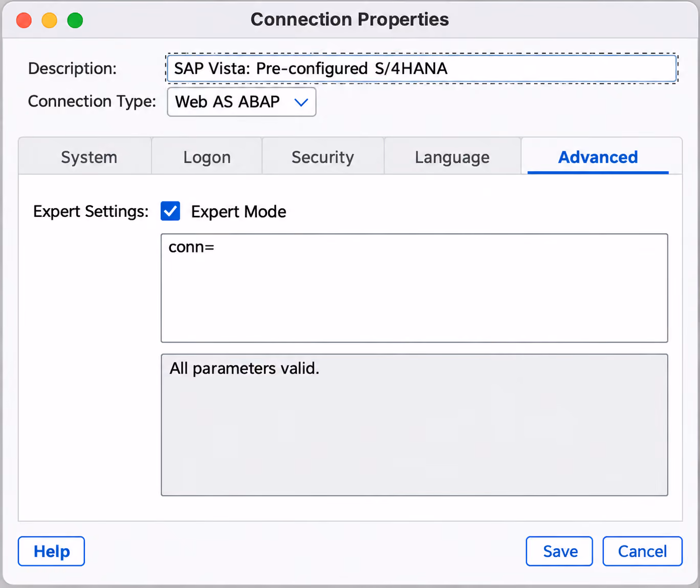Click the Help button
Viewport: 700px width, 588px height.
click(x=51, y=551)
